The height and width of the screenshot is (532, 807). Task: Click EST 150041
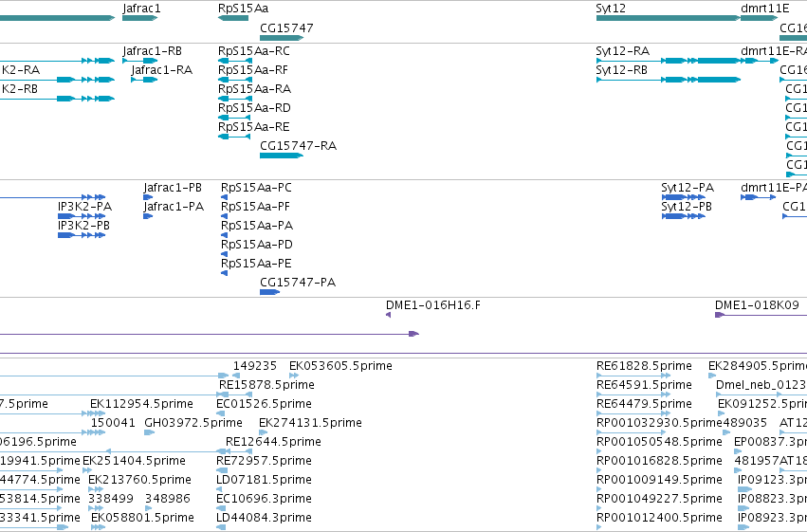click(x=99, y=432)
